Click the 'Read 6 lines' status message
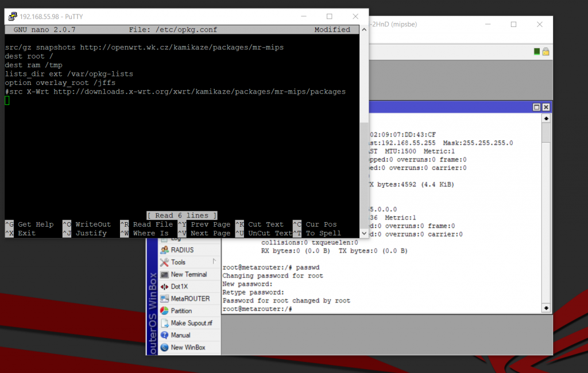This screenshot has height=373, width=588. pos(182,215)
